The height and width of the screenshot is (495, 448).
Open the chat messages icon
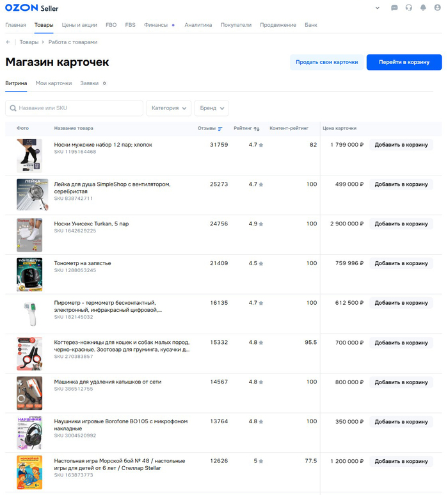pyautogui.click(x=394, y=8)
